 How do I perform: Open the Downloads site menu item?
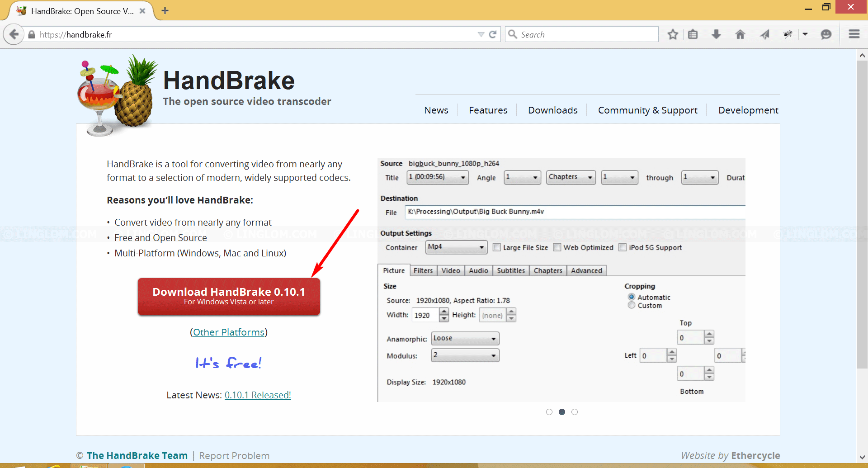point(553,110)
